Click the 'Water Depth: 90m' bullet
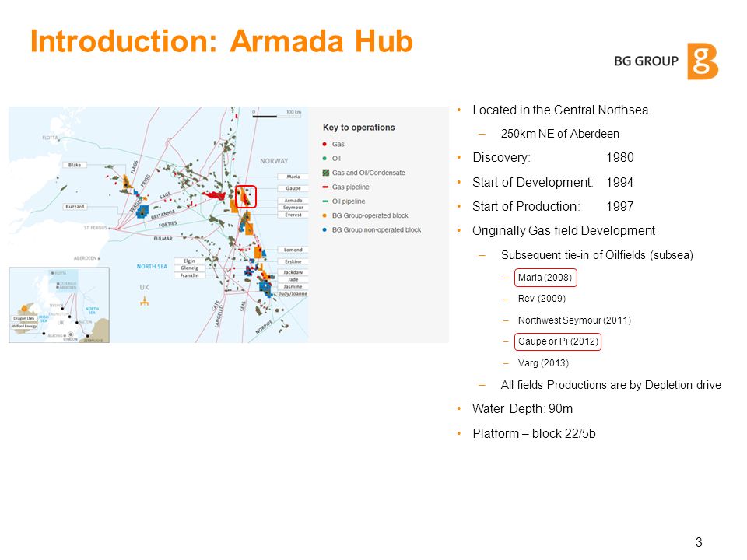Image resolution: width=747 pixels, height=560 pixels. (522, 408)
